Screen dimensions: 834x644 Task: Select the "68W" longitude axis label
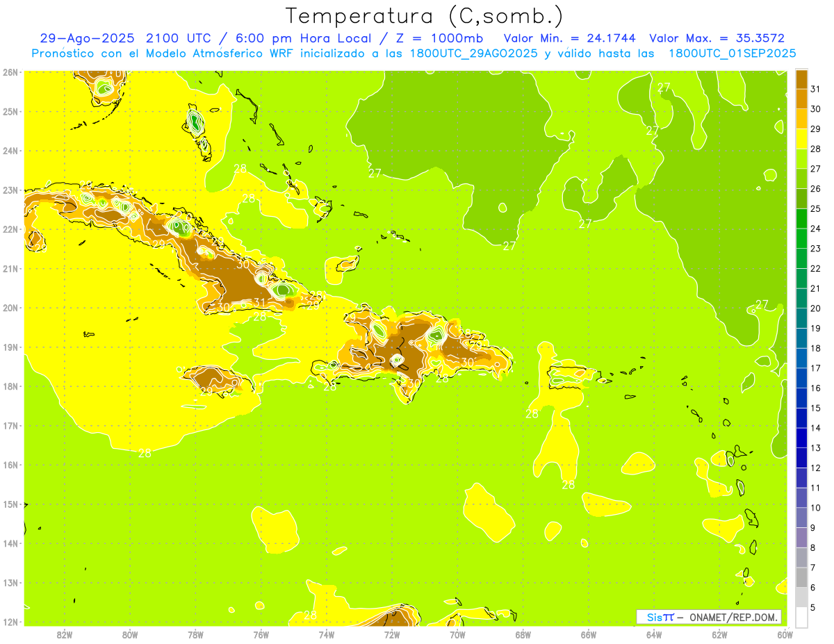pos(523,634)
